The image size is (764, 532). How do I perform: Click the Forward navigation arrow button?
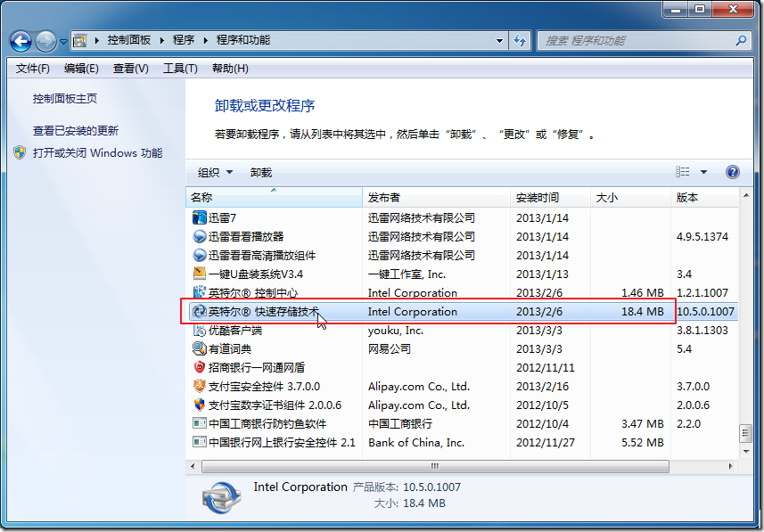coord(45,41)
